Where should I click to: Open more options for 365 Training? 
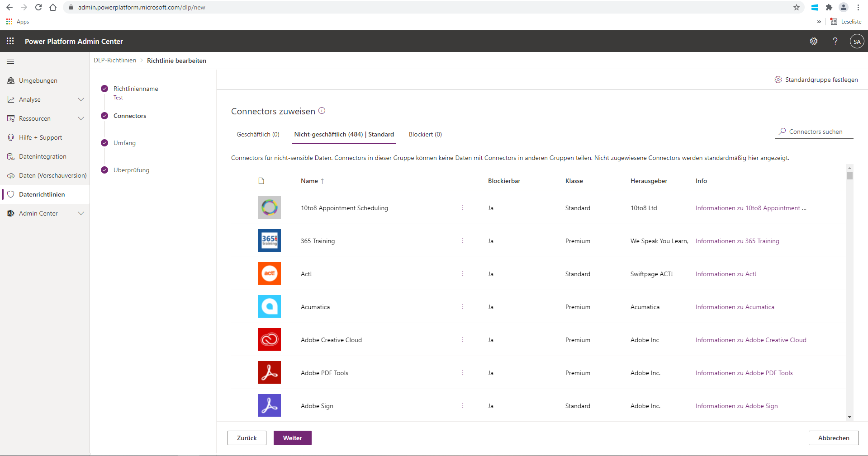[463, 240]
